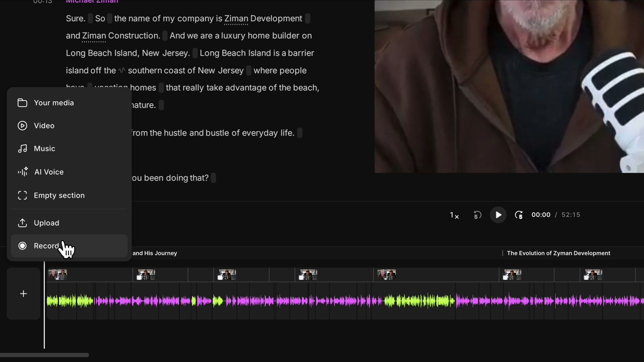Skip back 5 seconds

[x=477, y=215]
